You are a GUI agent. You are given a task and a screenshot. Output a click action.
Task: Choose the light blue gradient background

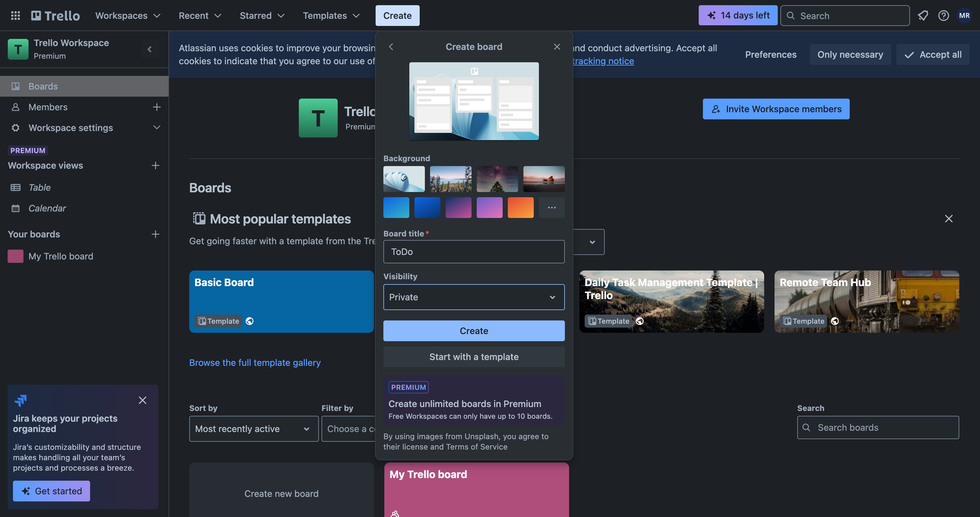[x=396, y=208]
